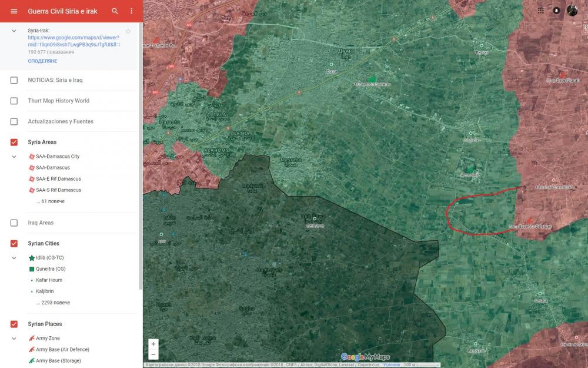Click the Guerra Civil Siria e irak title
The width and height of the screenshot is (588, 368).
click(x=63, y=11)
